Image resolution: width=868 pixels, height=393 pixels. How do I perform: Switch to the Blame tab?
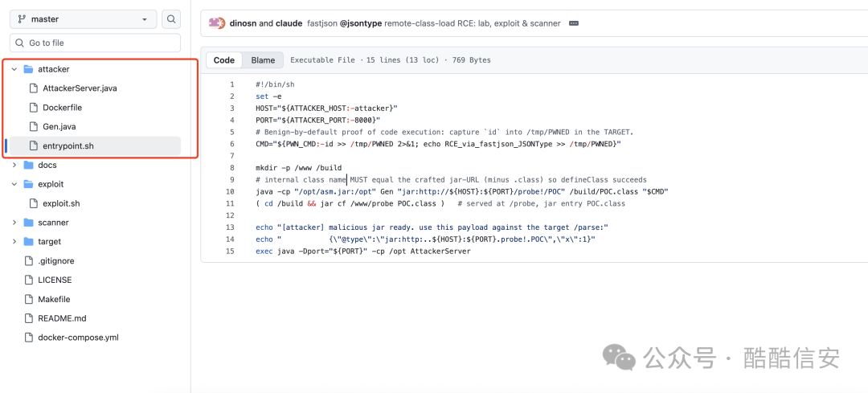[263, 59]
